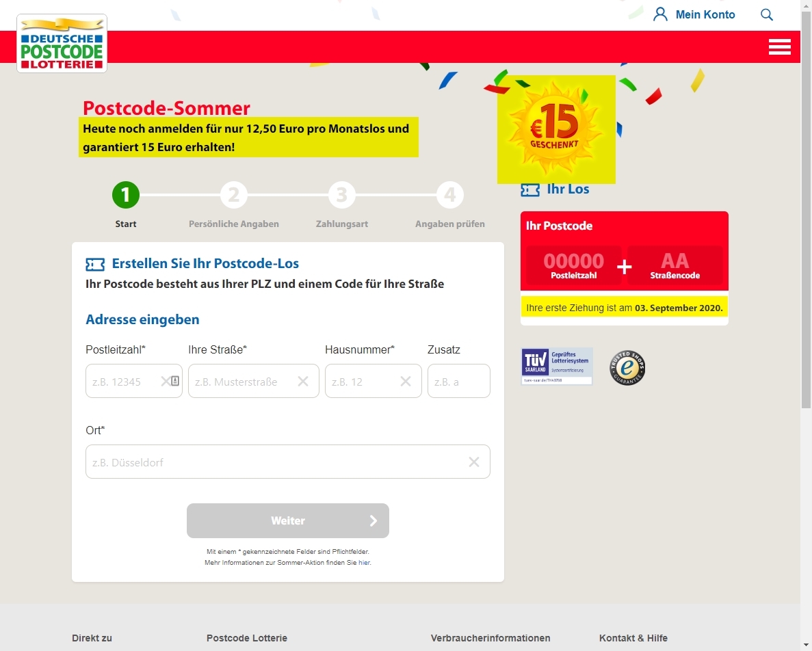812x651 pixels.
Task: Click the Weiter button
Action: coord(288,520)
